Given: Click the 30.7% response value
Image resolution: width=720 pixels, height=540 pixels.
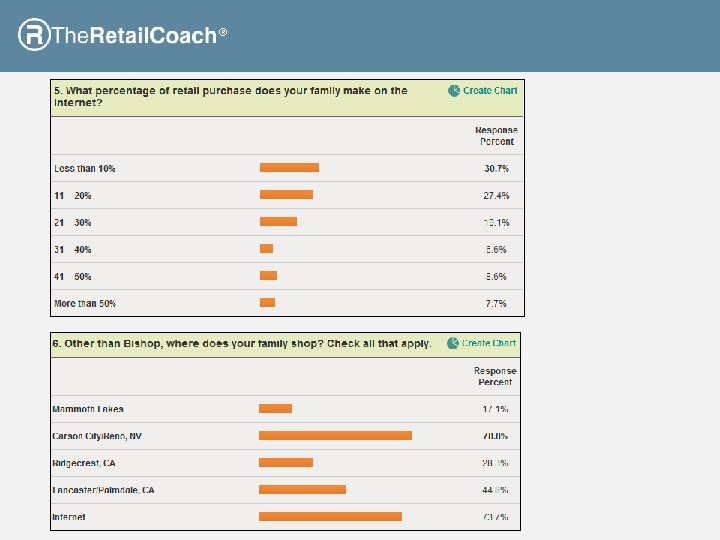Looking at the screenshot, I should [496, 168].
